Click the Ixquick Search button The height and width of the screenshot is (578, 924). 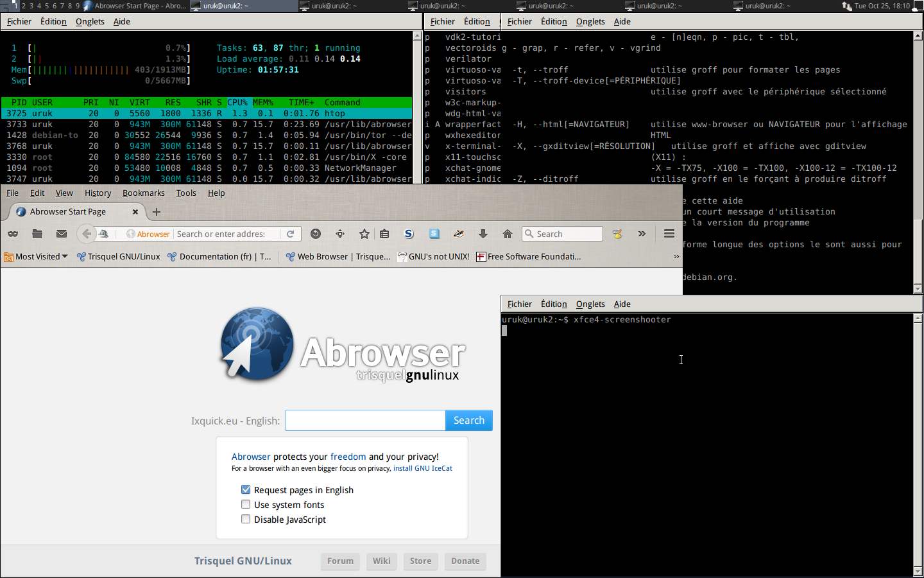(x=469, y=420)
